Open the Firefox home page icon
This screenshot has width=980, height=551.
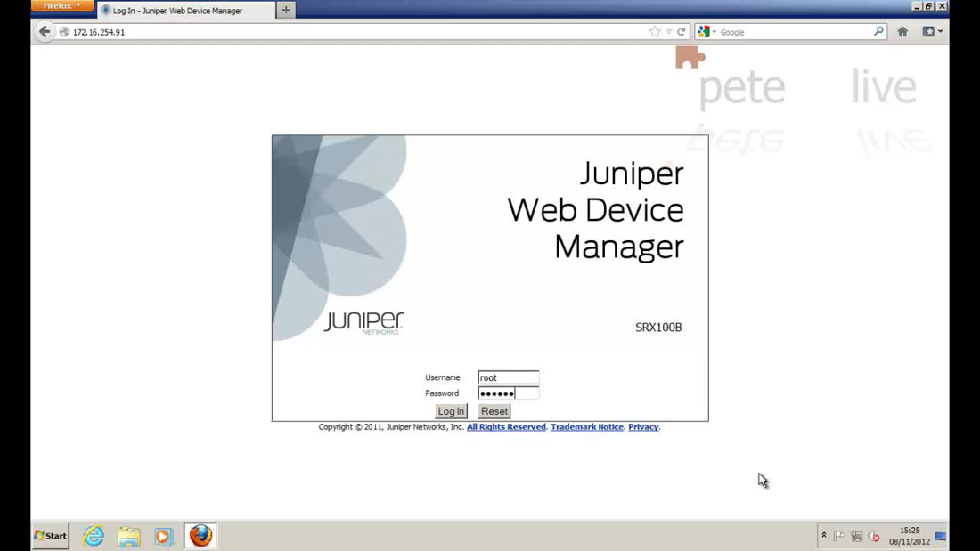tap(902, 32)
